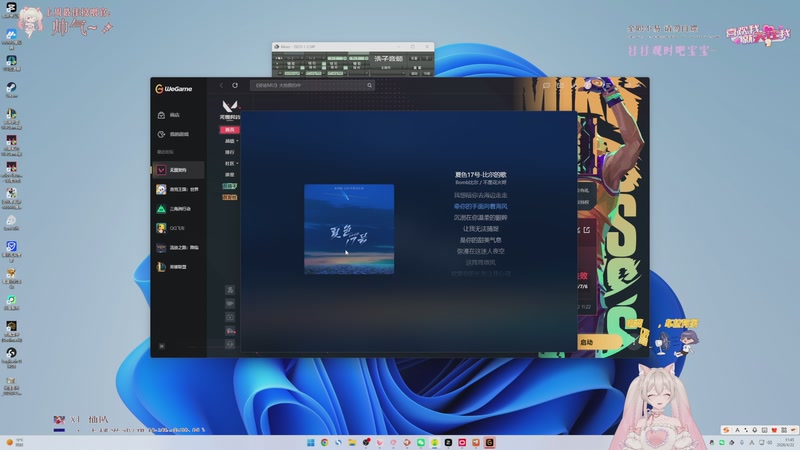Click the artist line under song title
The image size is (800, 450).
481,182
